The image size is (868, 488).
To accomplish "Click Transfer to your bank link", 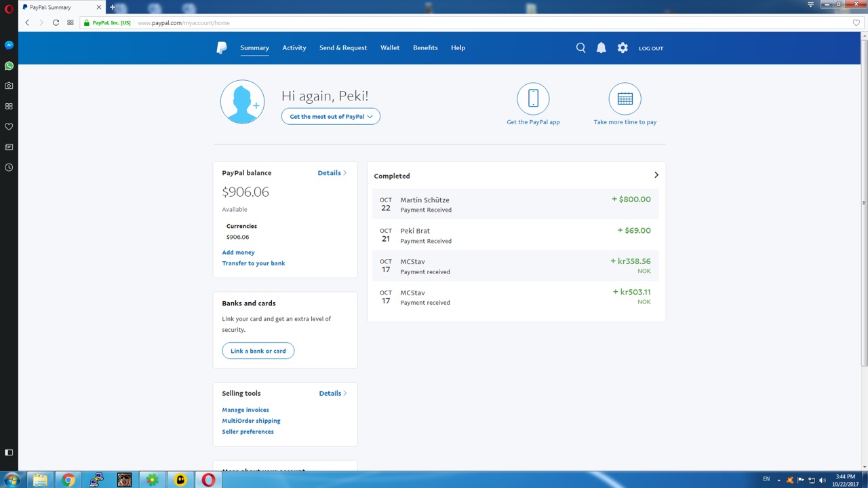I will click(x=254, y=263).
